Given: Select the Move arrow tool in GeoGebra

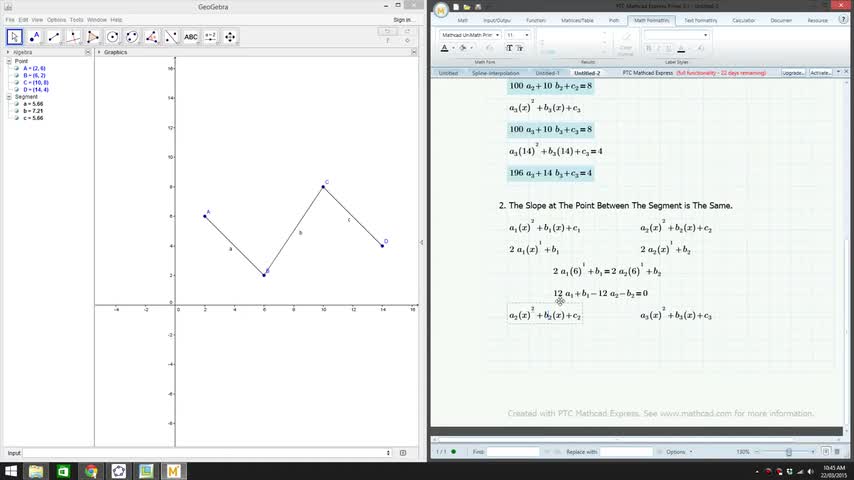Looking at the screenshot, I should [x=15, y=37].
